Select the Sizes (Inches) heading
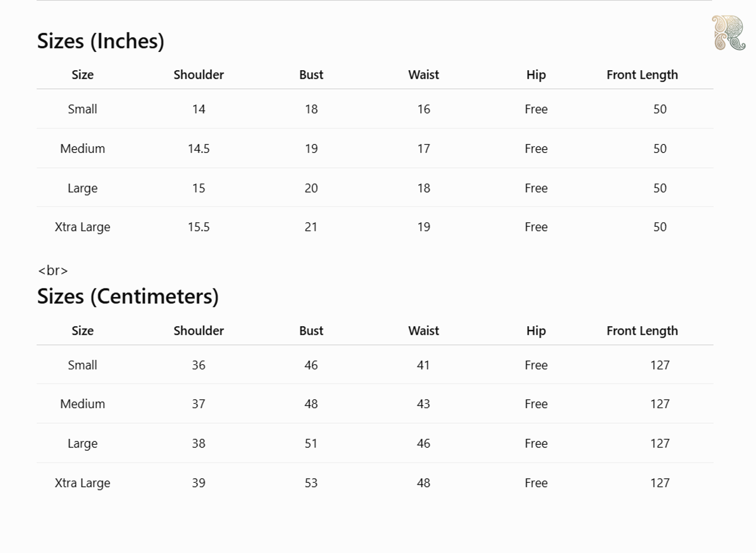 click(x=100, y=41)
